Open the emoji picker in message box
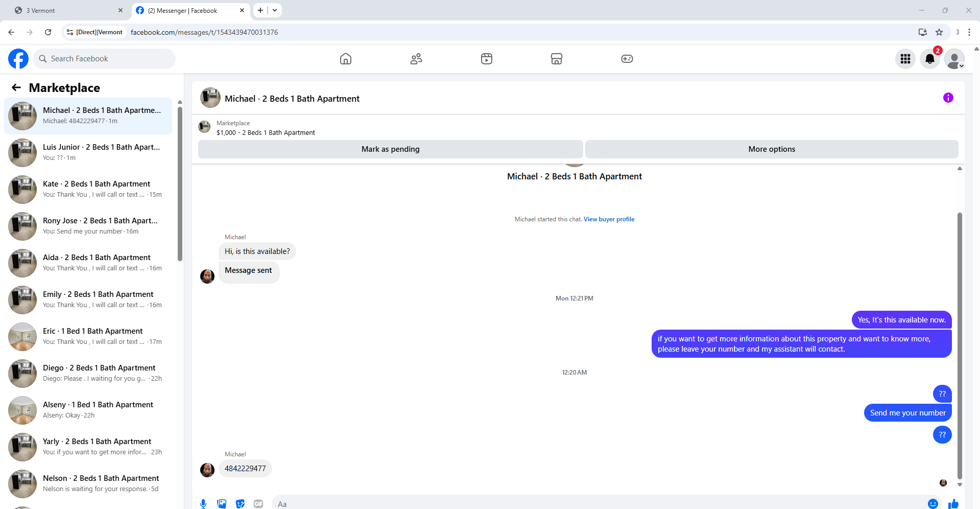 click(933, 504)
